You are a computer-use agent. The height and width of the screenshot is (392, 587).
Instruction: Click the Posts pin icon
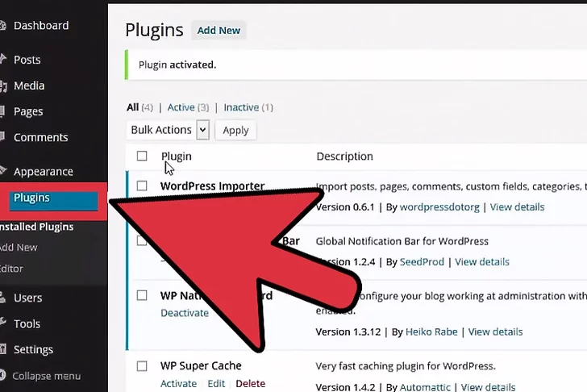pos(2,60)
